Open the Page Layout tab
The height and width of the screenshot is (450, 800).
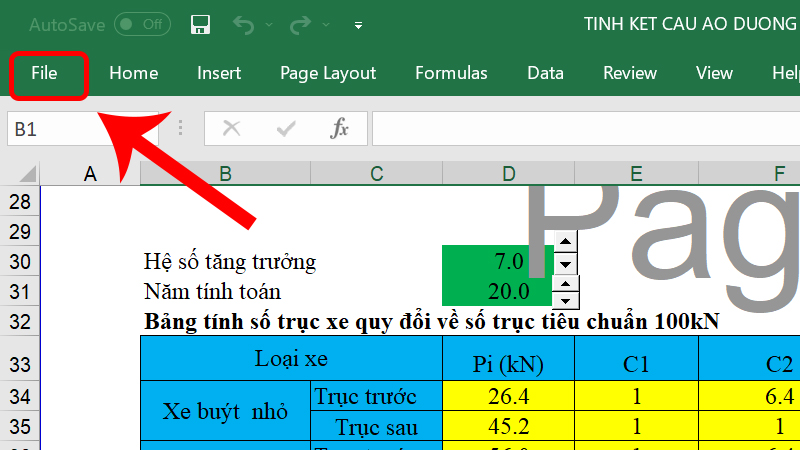coord(328,73)
